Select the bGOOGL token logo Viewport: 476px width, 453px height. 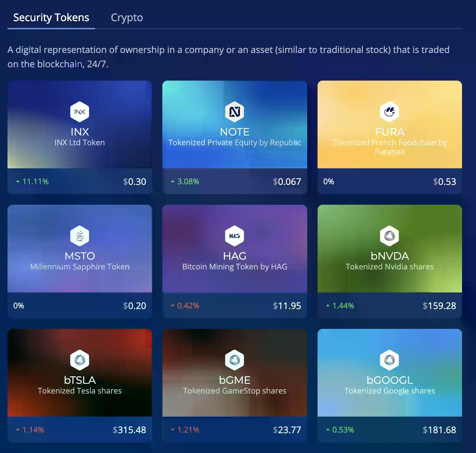coord(389,360)
